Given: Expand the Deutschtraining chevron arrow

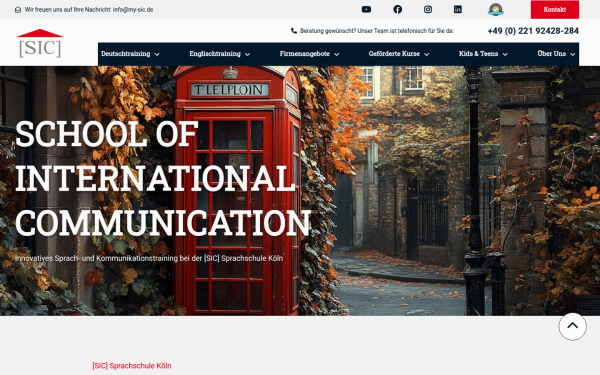Looking at the screenshot, I should 157,54.
